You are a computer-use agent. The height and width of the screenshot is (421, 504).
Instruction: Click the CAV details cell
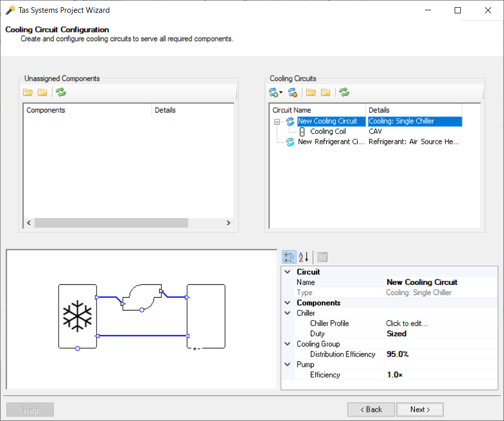375,132
